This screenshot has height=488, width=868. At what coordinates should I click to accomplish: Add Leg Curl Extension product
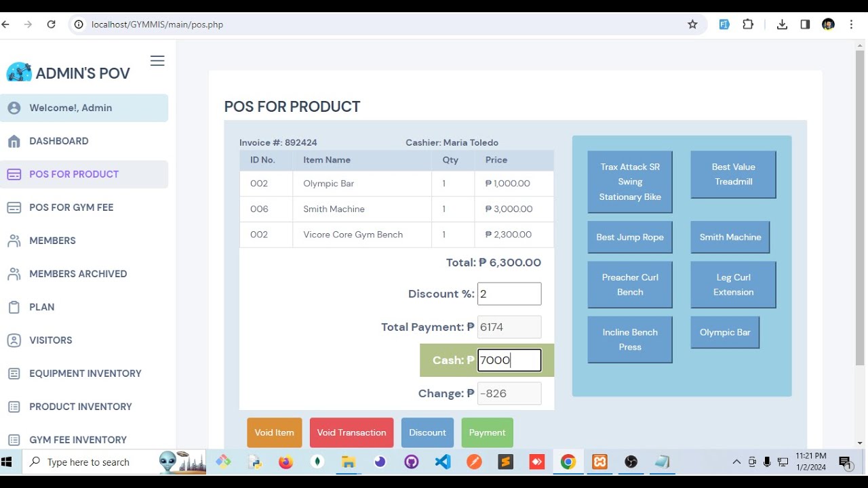coord(733,285)
